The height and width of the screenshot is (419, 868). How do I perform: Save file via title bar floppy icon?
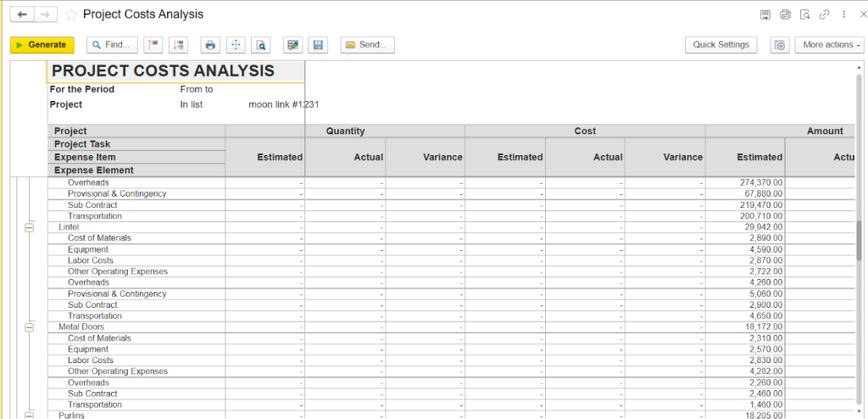[765, 14]
